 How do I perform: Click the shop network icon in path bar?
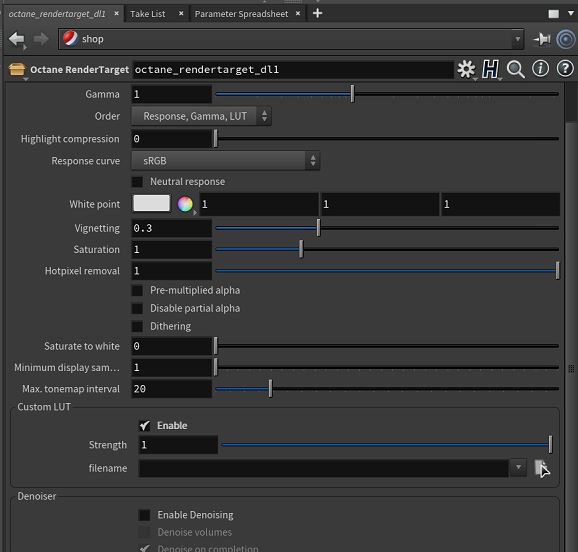[x=70, y=38]
